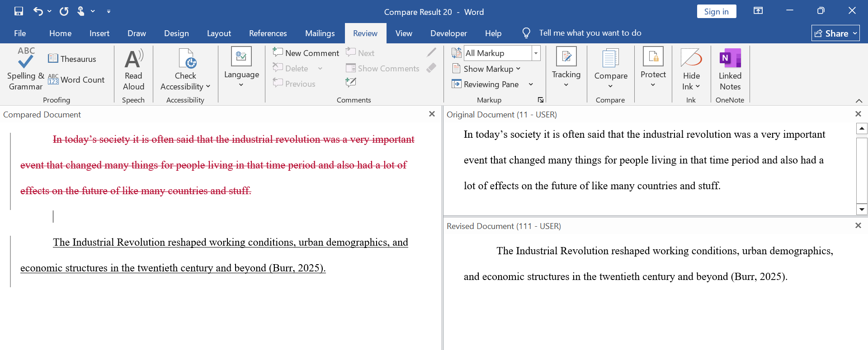Open the Language menu

point(241,68)
